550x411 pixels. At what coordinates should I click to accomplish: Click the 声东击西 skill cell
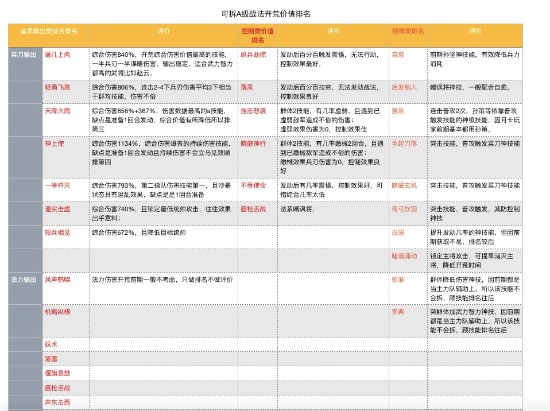[x=66, y=402]
